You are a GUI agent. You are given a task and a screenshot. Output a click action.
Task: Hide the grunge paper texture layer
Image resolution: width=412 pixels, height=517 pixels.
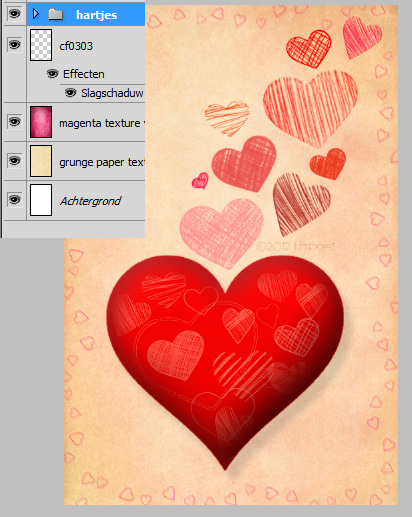(x=14, y=161)
